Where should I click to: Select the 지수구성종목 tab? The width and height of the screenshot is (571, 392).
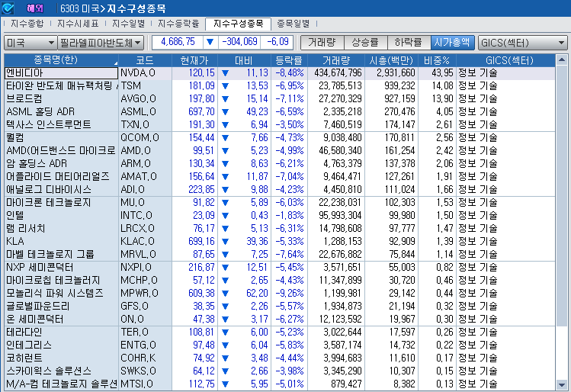[238, 24]
